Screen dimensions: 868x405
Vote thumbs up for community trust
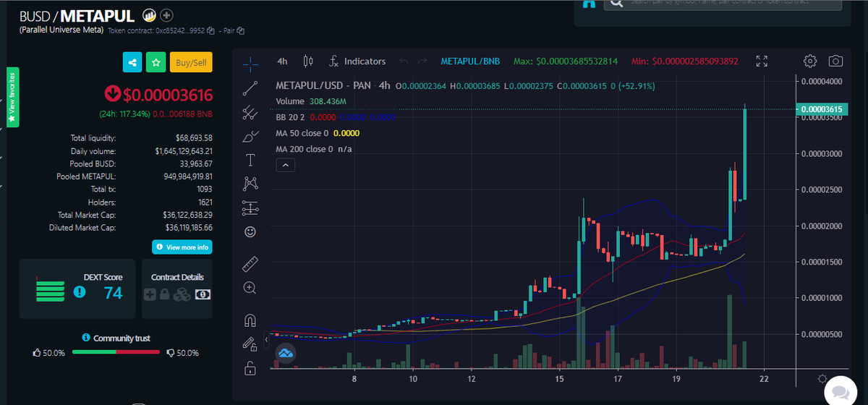click(x=38, y=353)
